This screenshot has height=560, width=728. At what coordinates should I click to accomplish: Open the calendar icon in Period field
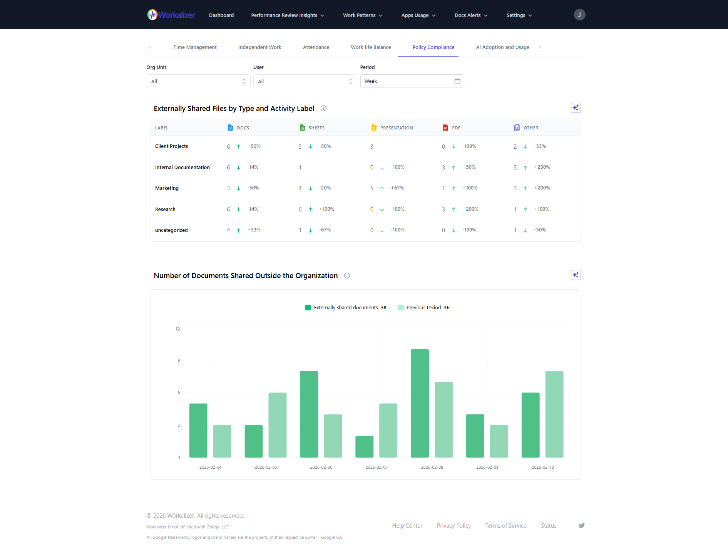coord(457,81)
